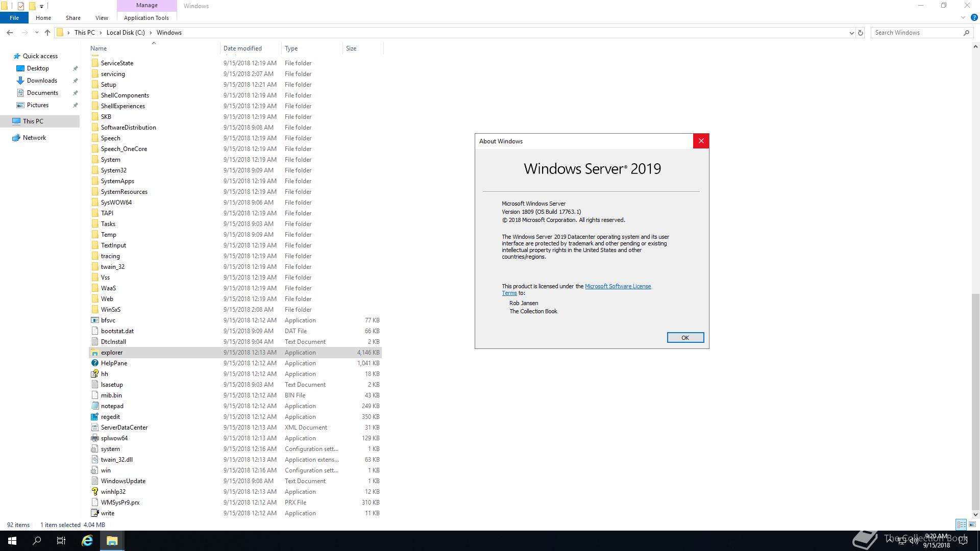Expand chevron after Local Disk (C:) in address bar

(151, 33)
